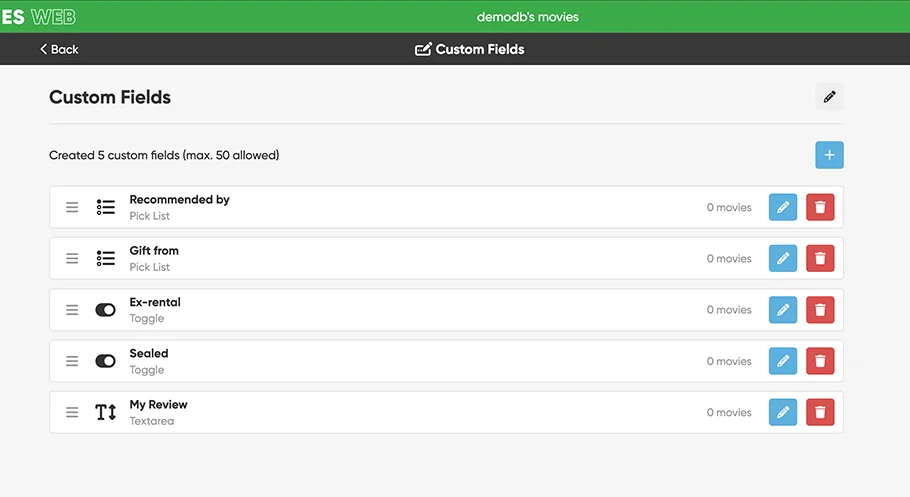
Task: Grab drag handle of Recommended by row
Action: pos(72,207)
